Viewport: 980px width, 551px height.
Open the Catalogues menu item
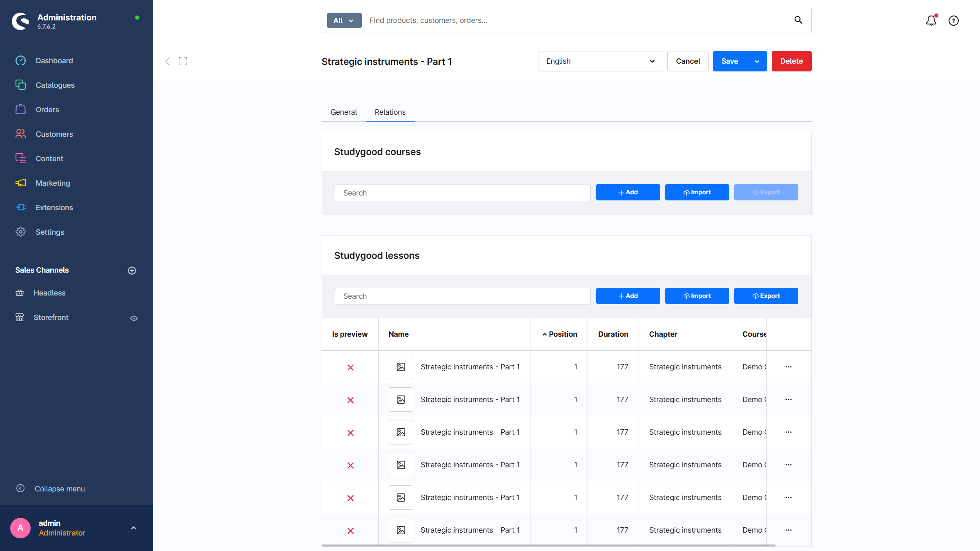(55, 85)
